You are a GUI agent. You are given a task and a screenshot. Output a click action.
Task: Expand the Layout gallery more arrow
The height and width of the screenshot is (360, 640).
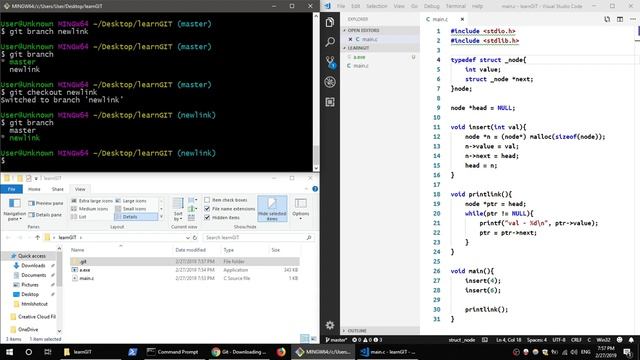coord(161,217)
